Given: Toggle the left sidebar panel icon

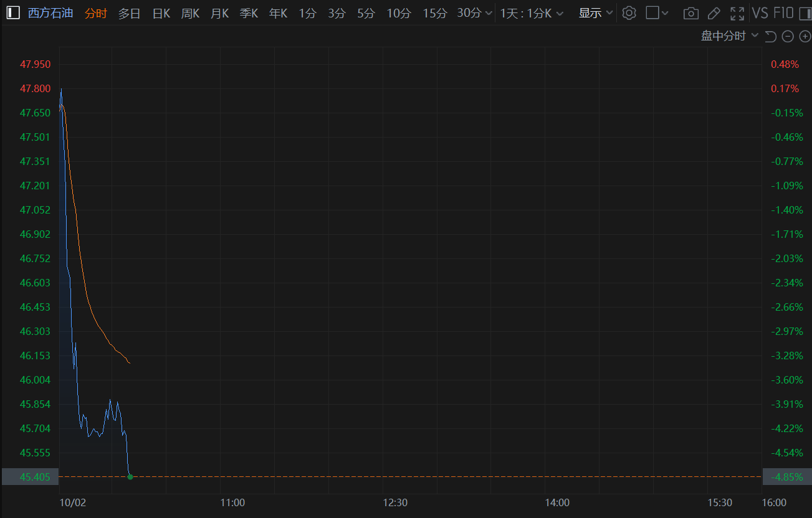Looking at the screenshot, I should 12,13.
